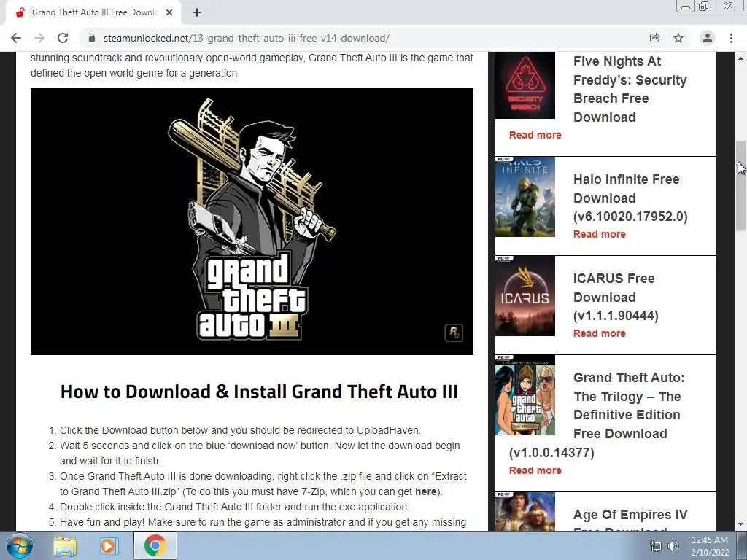Click the browser forward arrow
This screenshot has height=560, width=747.
pos(39,38)
